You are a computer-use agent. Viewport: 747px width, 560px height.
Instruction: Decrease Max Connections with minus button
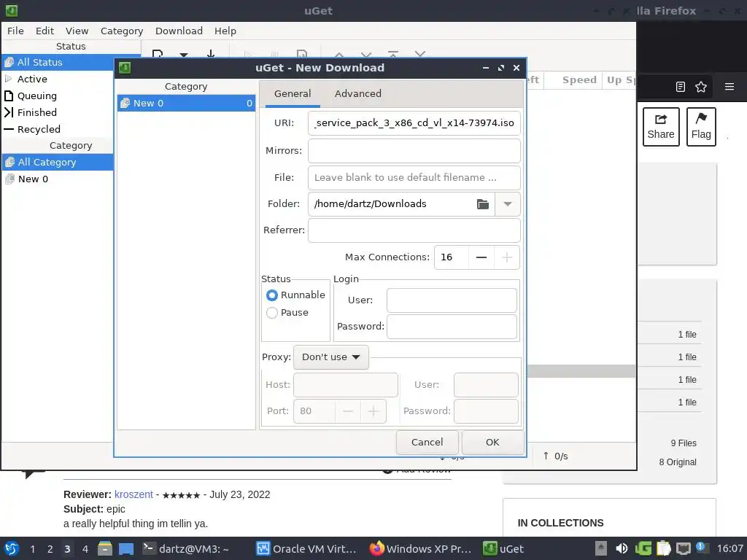pyautogui.click(x=481, y=257)
